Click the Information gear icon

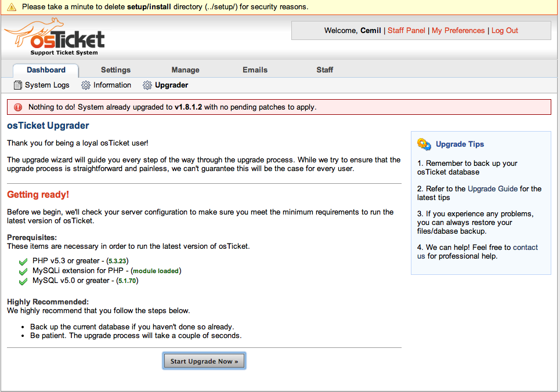[x=86, y=85]
